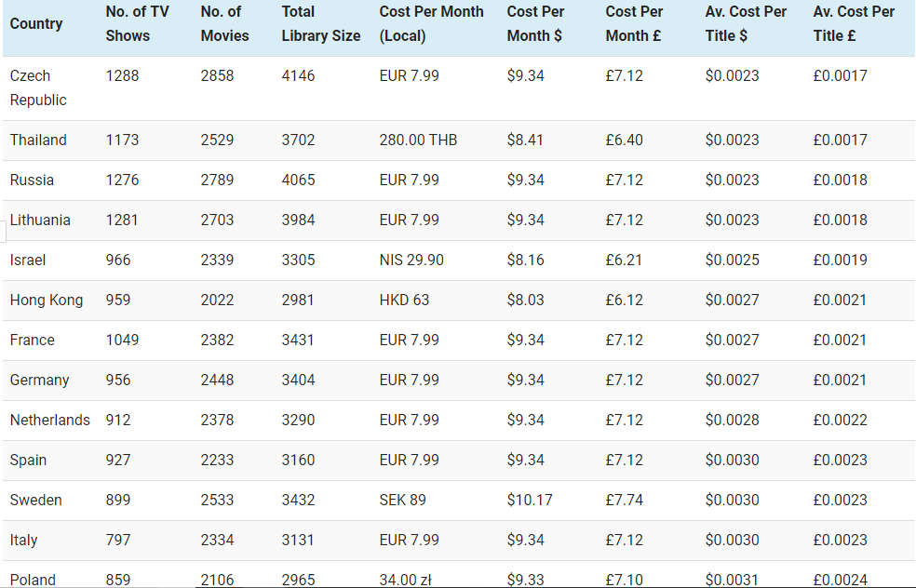
Task: Click library size 2981 for Hong Kong
Action: (x=298, y=301)
